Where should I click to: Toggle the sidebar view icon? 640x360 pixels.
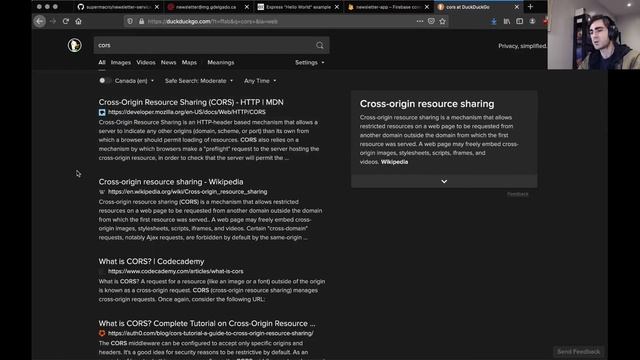[519, 21]
